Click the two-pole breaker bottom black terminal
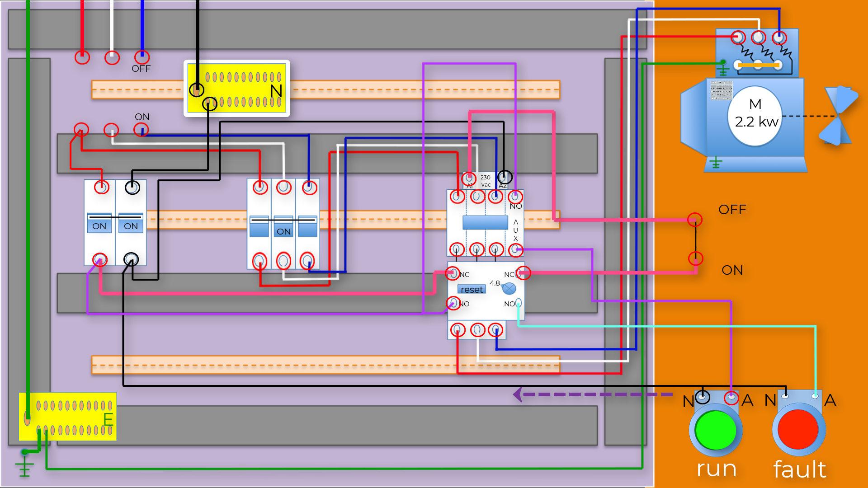Image resolution: width=868 pixels, height=488 pixels. 131,259
